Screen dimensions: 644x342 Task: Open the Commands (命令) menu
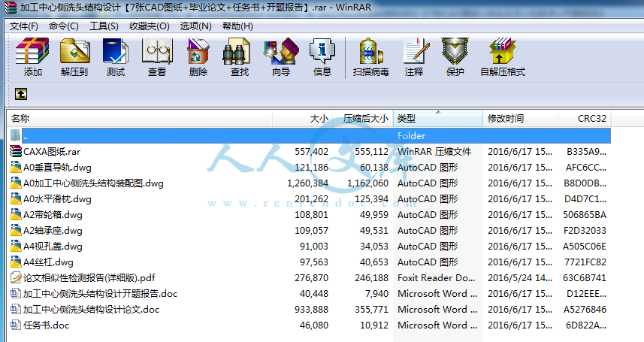[64, 26]
